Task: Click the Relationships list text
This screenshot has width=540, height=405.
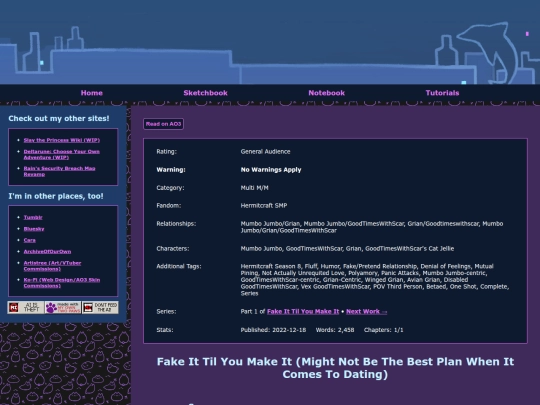Action: [x=372, y=227]
